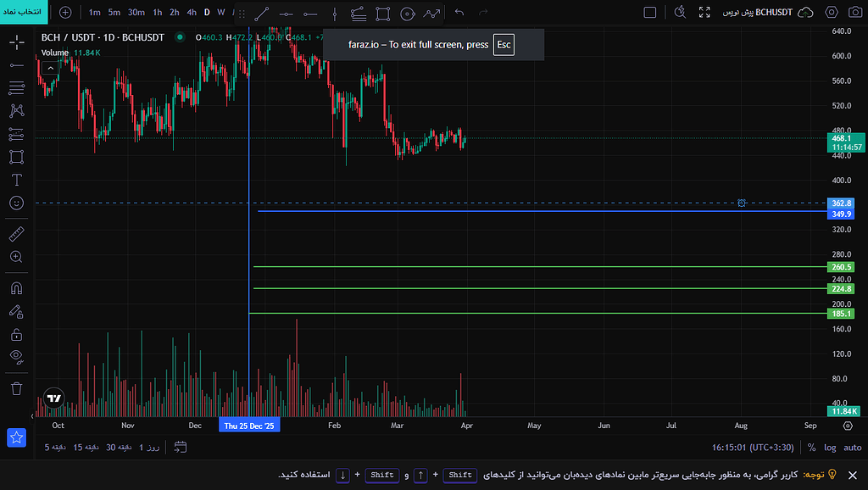Open favorites star toolbar button

pos(17,437)
